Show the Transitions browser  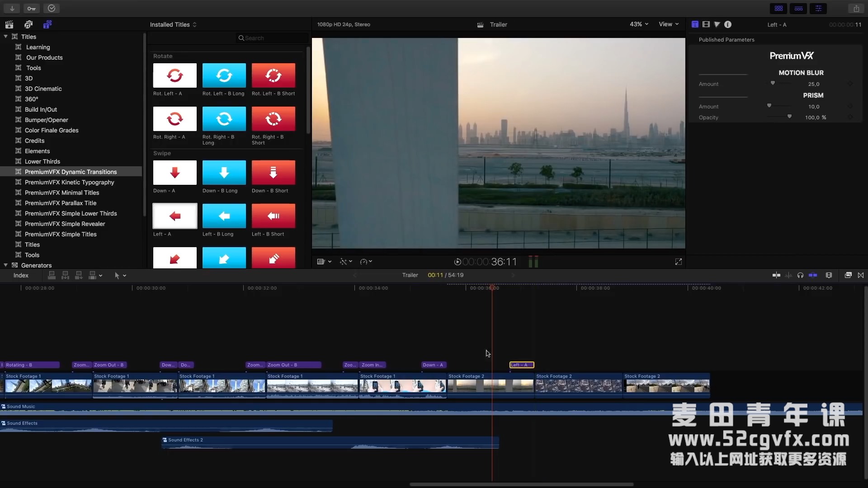coord(860,275)
